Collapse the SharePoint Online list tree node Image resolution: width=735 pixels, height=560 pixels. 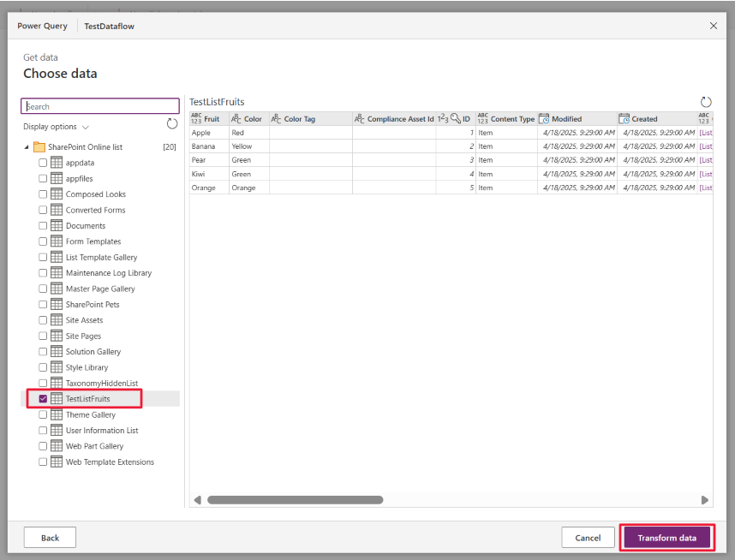click(x=27, y=146)
